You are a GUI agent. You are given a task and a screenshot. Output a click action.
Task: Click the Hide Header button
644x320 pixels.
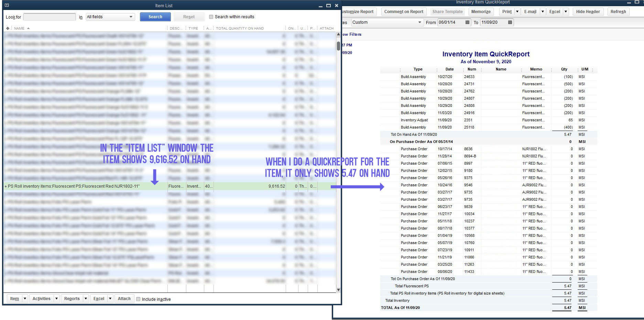pyautogui.click(x=588, y=11)
